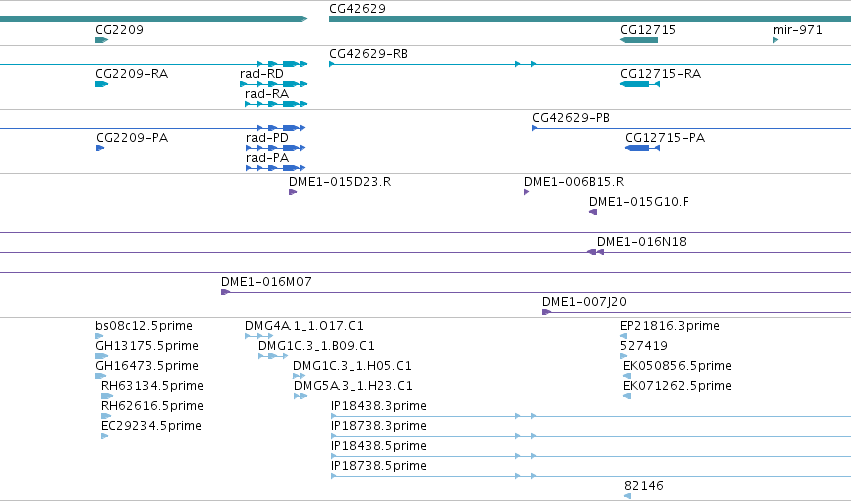The width and height of the screenshot is (851, 501).
Task: Click the EK071262.5prime label
Action: coord(677,386)
